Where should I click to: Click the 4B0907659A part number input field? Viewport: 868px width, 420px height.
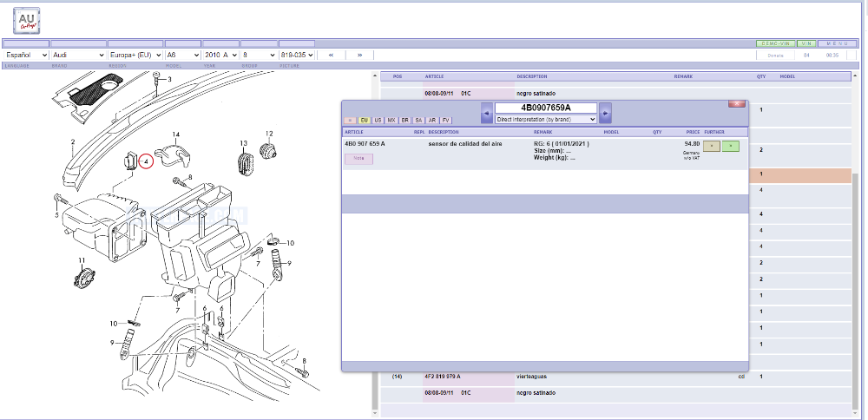[545, 108]
